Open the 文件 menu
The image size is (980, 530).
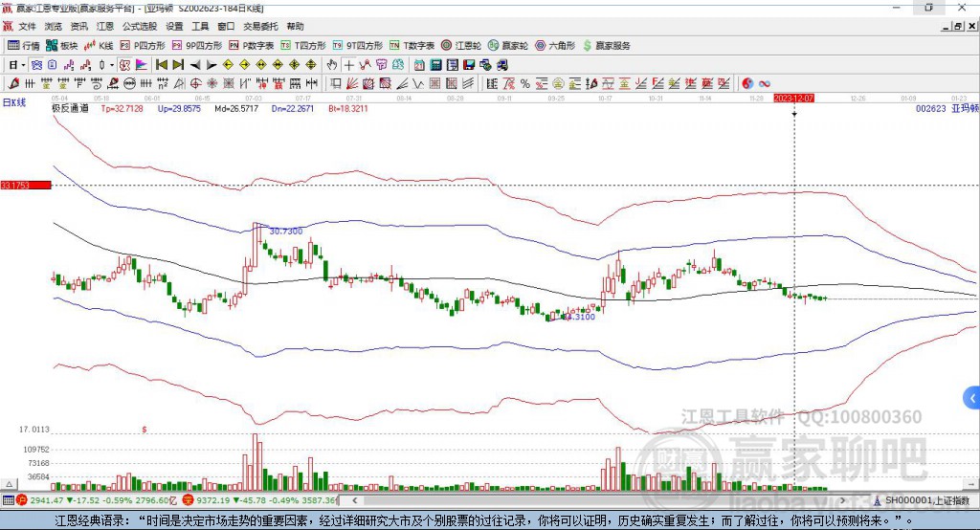28,26
